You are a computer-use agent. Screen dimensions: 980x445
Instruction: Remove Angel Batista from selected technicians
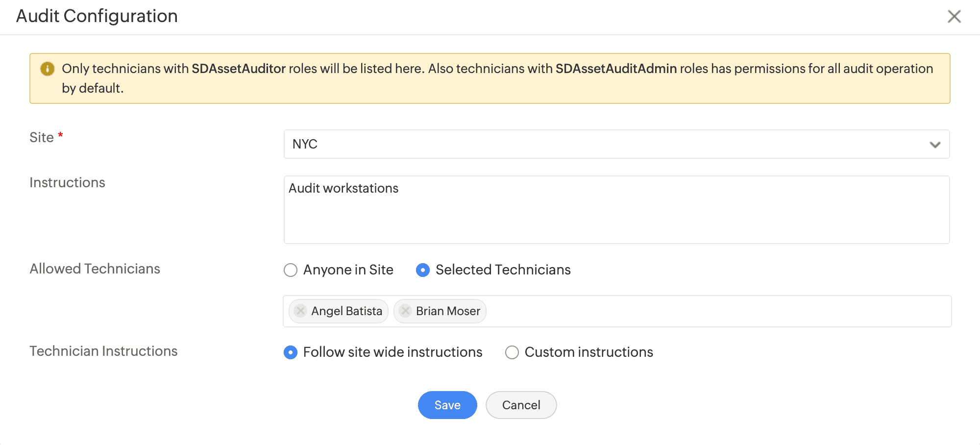pos(301,311)
